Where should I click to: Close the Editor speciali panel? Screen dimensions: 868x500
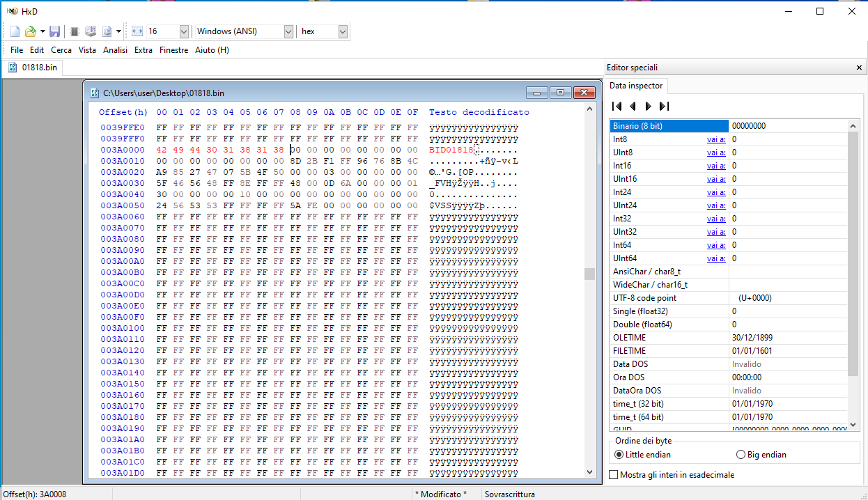click(x=859, y=68)
